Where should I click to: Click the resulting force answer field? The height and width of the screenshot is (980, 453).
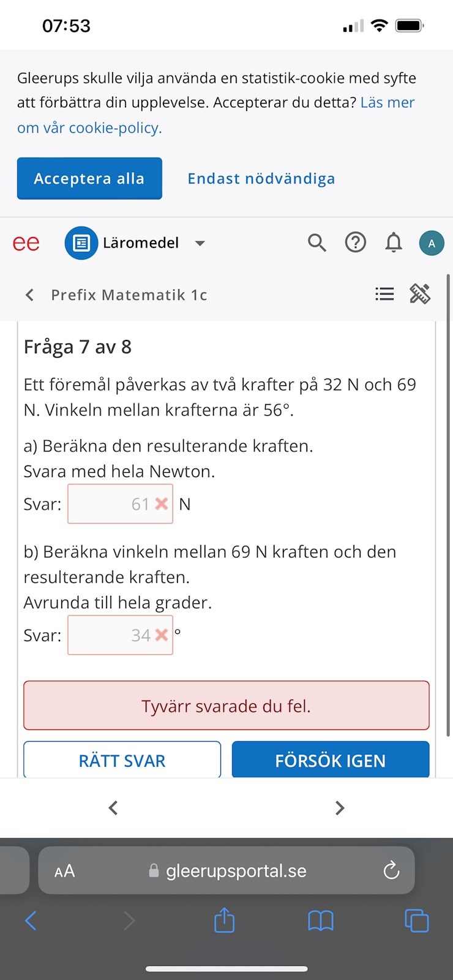pos(120,504)
